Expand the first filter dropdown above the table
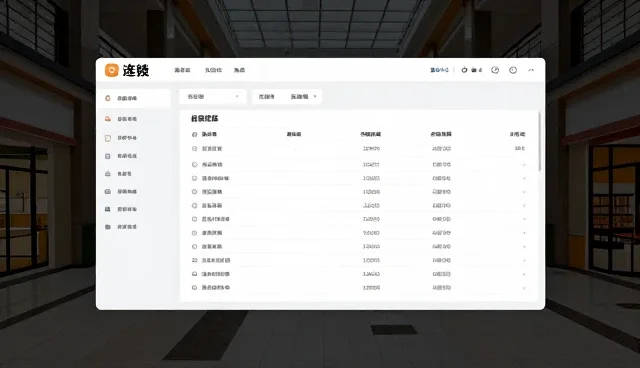 point(213,97)
